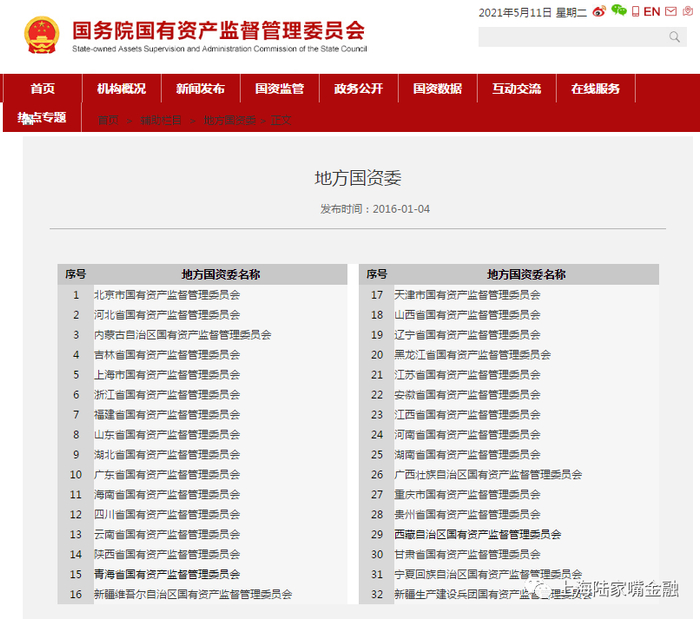Viewport: 700px width, 619px height.
Task: Go to 地方国资委 in the breadcrumb
Action: (x=229, y=120)
